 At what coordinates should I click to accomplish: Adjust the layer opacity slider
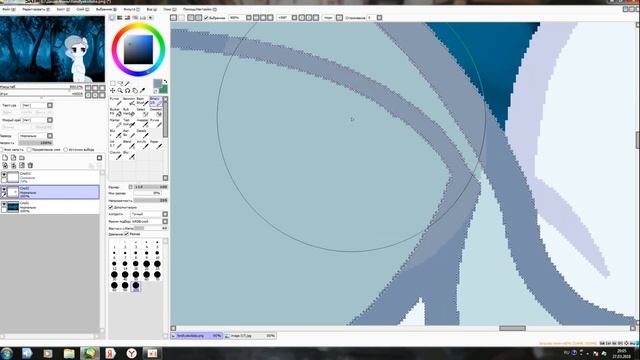[x=36, y=143]
